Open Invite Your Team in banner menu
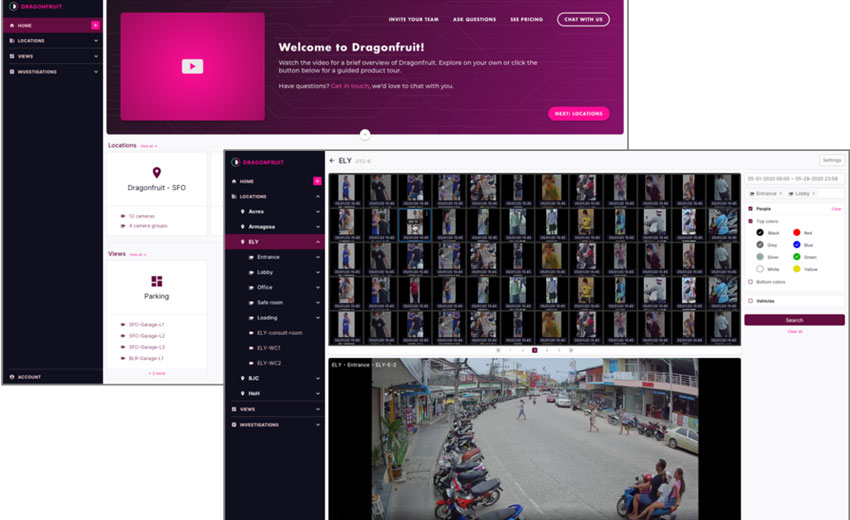850x520 pixels. pyautogui.click(x=414, y=20)
